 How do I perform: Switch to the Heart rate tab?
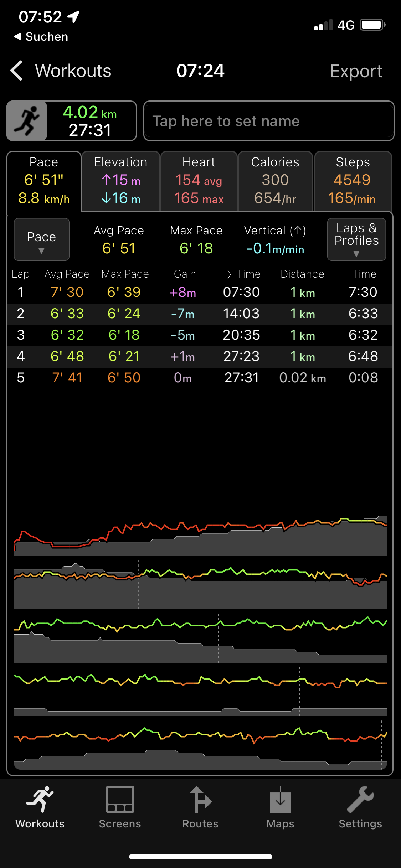pyautogui.click(x=199, y=181)
